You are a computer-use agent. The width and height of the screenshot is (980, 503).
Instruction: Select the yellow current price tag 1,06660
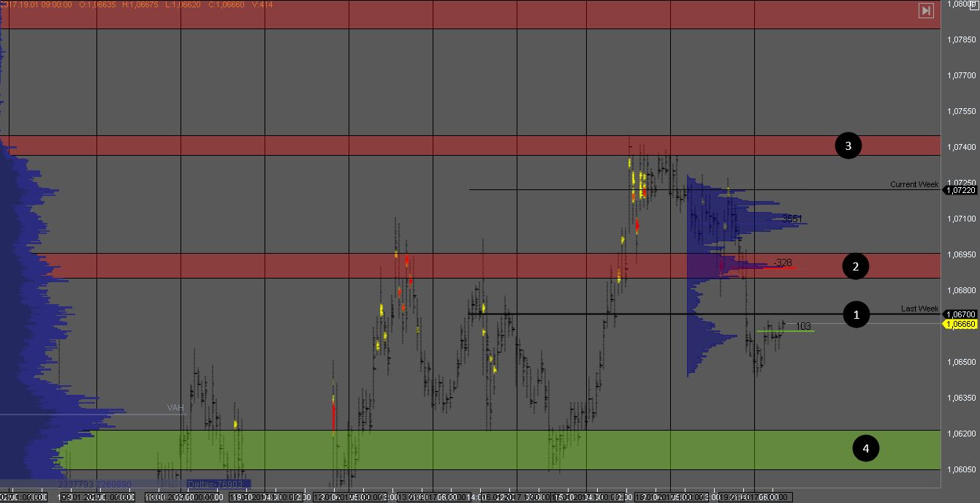(960, 324)
